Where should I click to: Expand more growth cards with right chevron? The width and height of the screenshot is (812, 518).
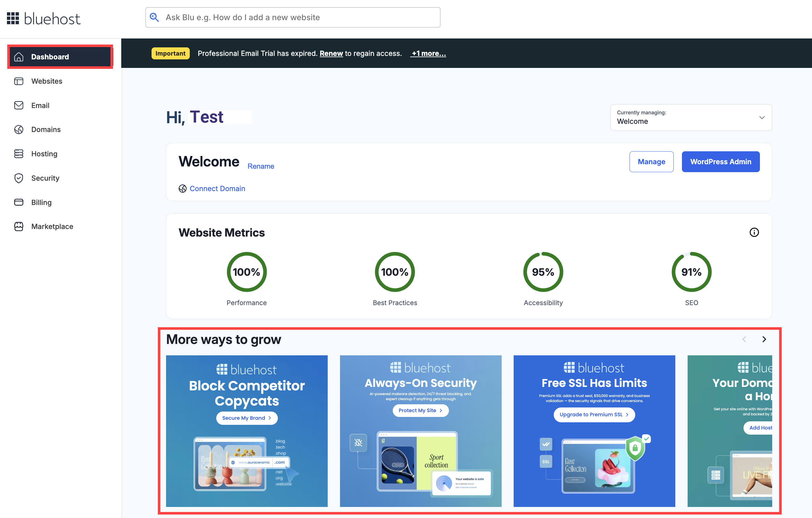point(764,339)
